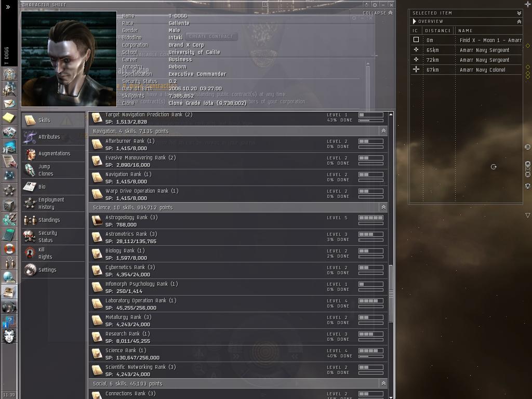Viewport: 532px width, 399px height.
Task: Switch to the Skills tab
Action: tap(54, 120)
